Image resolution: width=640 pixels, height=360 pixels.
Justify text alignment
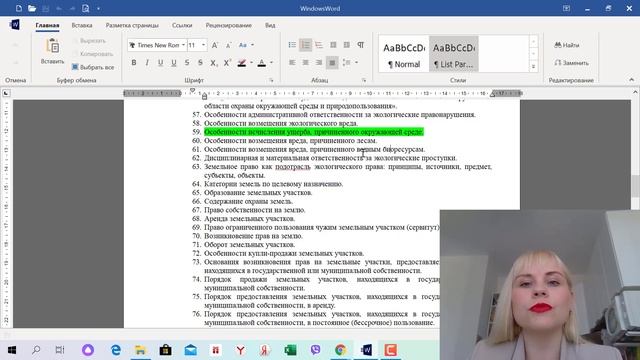point(332,63)
